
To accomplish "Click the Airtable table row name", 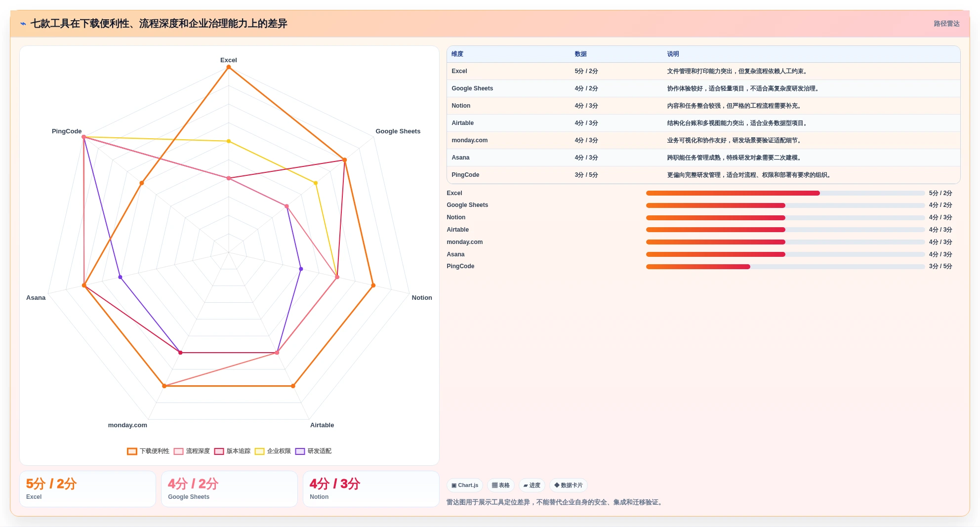I will (x=462, y=123).
